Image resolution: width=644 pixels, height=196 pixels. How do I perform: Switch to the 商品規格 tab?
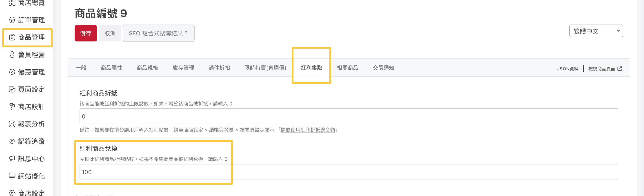click(x=147, y=68)
